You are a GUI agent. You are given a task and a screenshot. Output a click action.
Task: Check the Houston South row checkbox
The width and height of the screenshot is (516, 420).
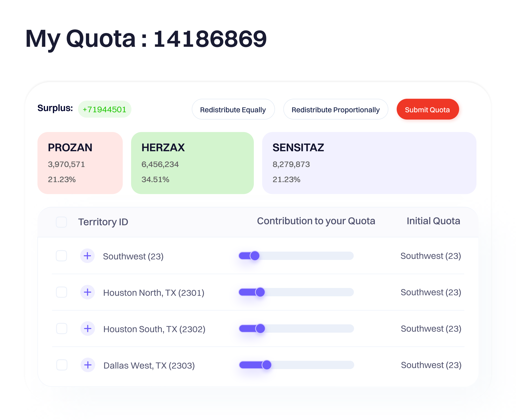pos(62,329)
